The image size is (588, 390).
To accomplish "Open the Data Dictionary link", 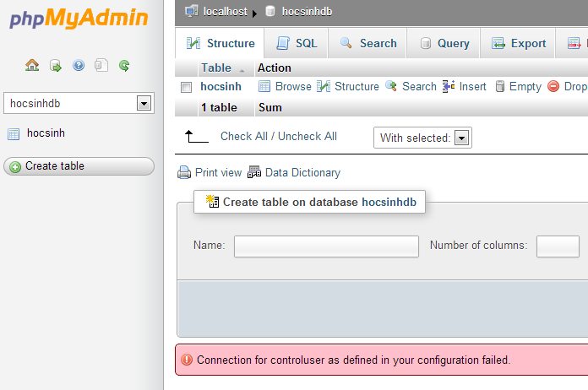I will [x=302, y=173].
